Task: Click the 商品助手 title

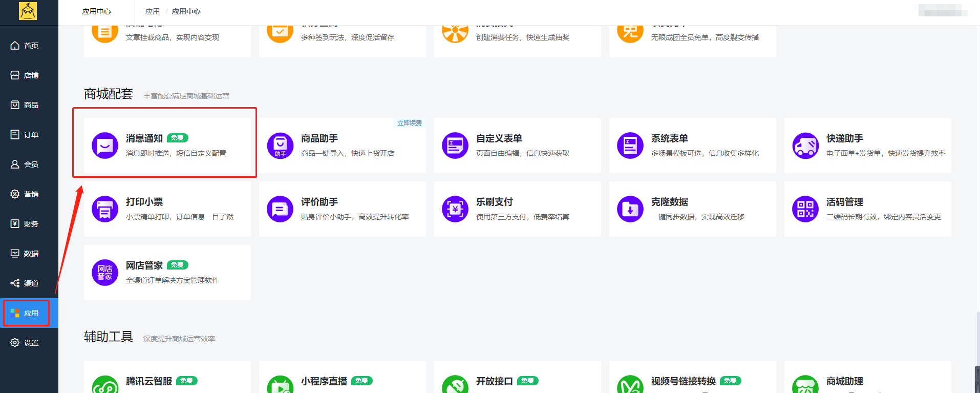Action: pos(319,138)
